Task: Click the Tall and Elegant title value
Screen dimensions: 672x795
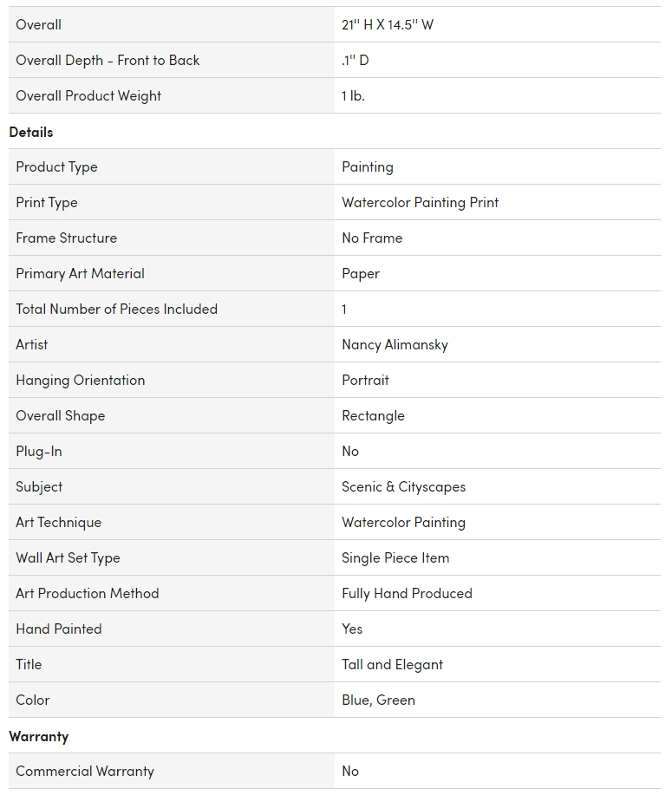Action: click(x=392, y=664)
